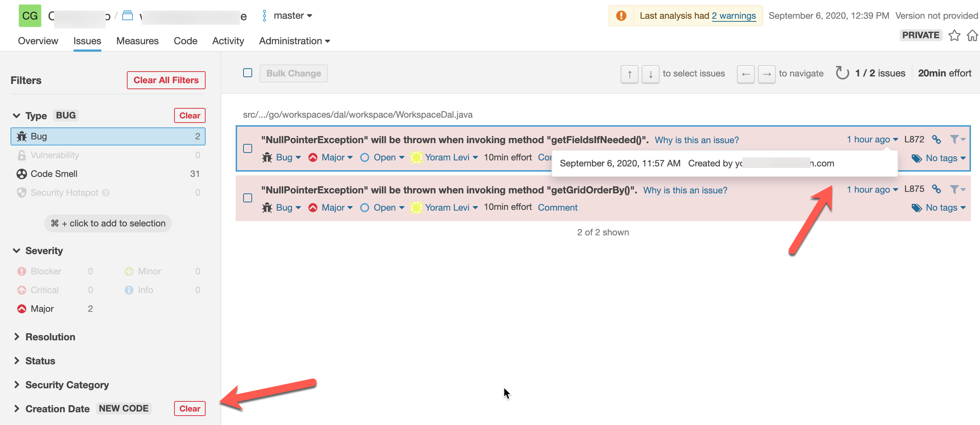This screenshot has width=980, height=425.
Task: Tick checkbox for getFieldsIfNeeded issue
Action: tap(248, 148)
